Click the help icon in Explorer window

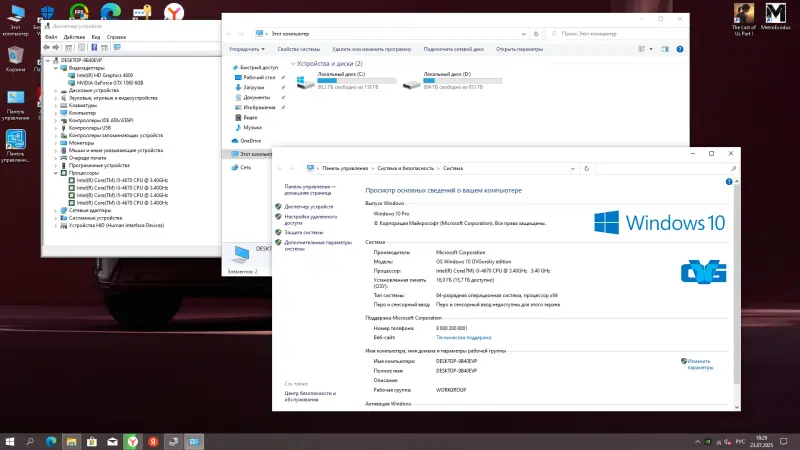(x=680, y=49)
